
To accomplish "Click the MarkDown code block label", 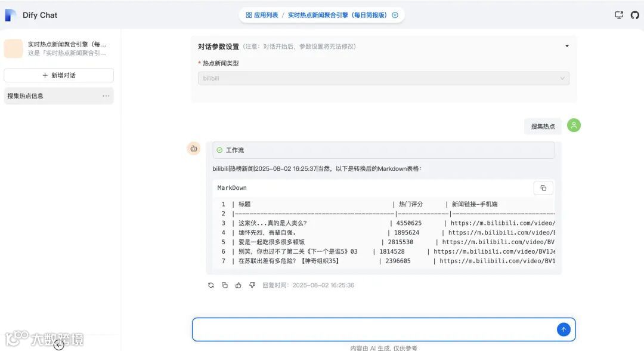I will [x=232, y=188].
